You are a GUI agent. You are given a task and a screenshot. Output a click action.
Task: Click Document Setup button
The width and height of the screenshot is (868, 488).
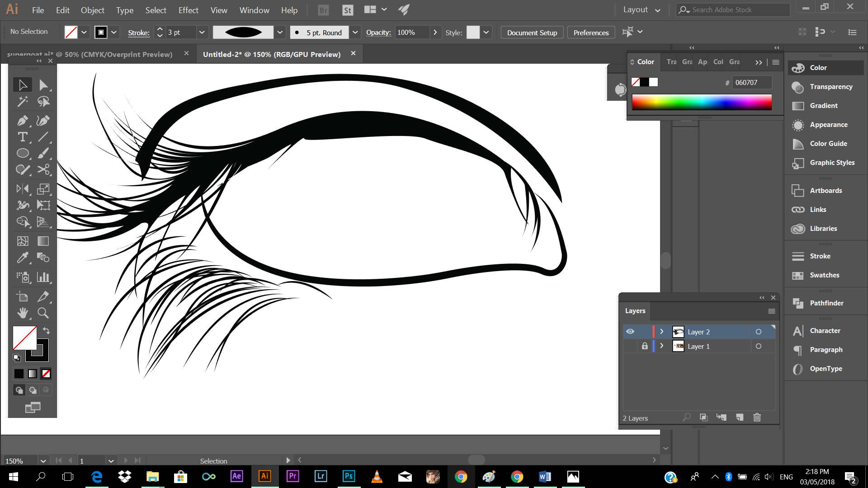click(x=532, y=33)
